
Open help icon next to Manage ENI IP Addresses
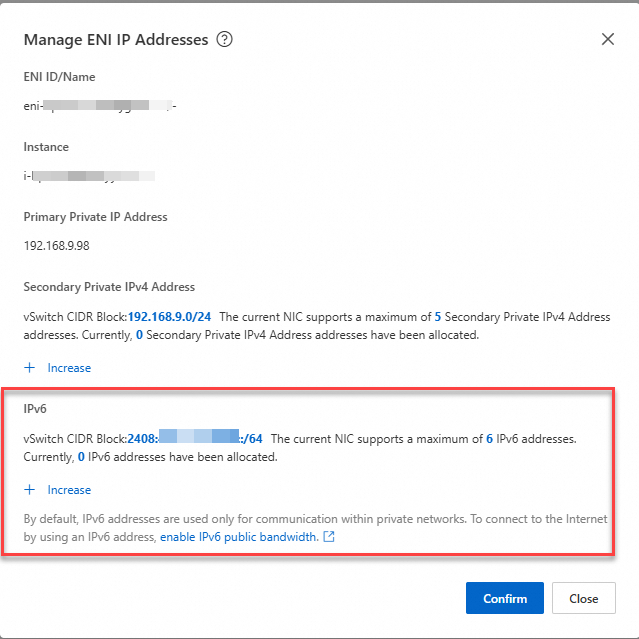coord(224,40)
